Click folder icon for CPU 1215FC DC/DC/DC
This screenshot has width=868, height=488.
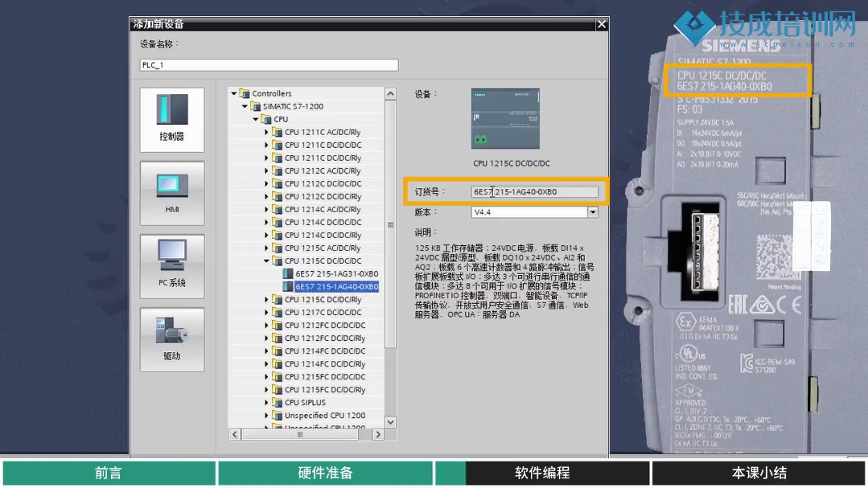[277, 377]
